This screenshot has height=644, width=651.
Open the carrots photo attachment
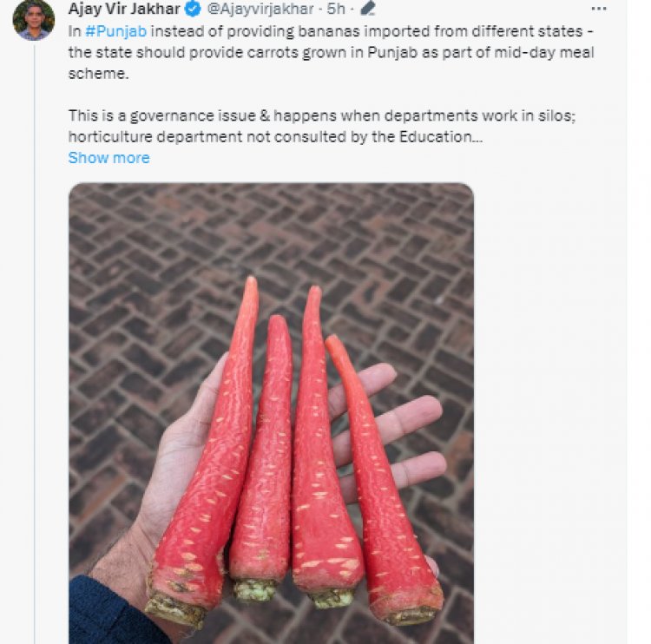tap(271, 413)
